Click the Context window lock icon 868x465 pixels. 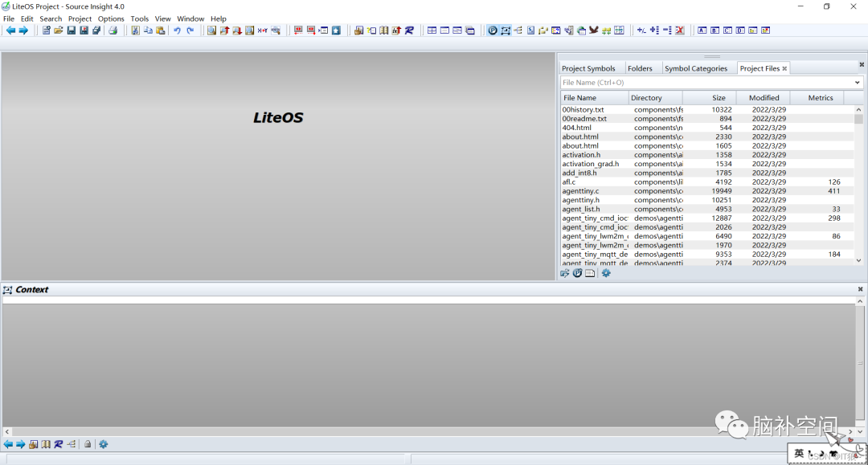[x=88, y=444]
